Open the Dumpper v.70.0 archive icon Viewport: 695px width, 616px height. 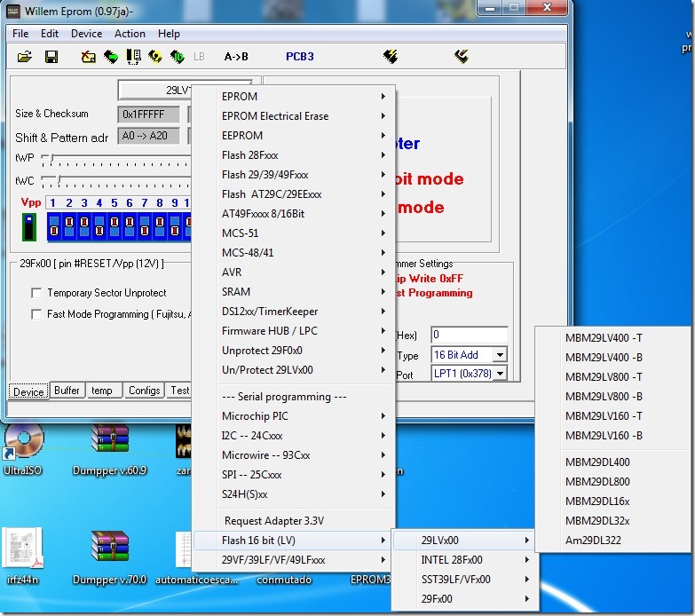(x=109, y=557)
